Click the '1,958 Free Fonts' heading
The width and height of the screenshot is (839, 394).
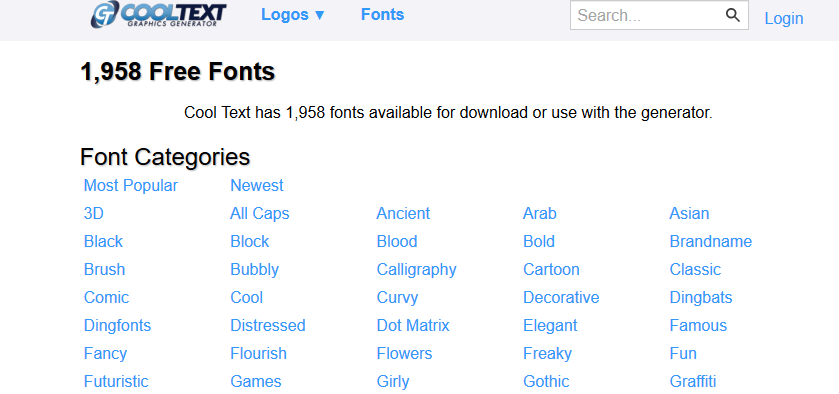(178, 72)
